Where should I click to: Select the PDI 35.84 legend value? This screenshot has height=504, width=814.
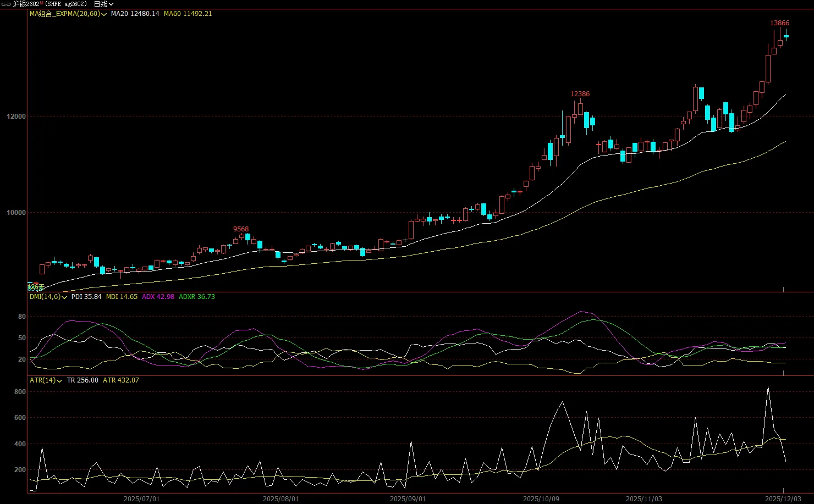(86, 297)
